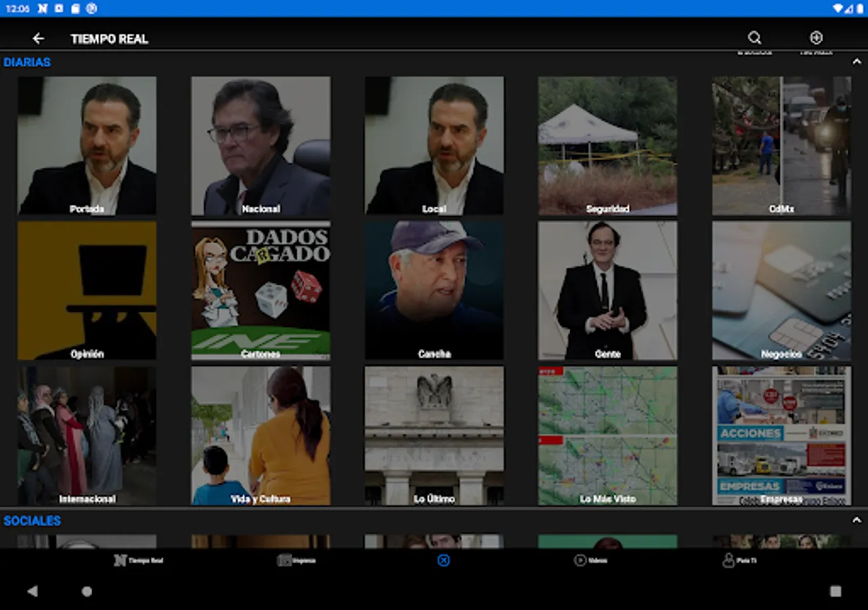Collapse the DIARIAS section
Image resolution: width=868 pixels, height=610 pixels.
coord(856,62)
